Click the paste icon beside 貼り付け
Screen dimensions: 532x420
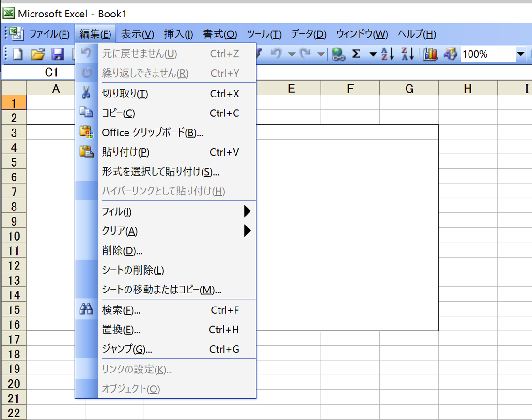pyautogui.click(x=86, y=151)
